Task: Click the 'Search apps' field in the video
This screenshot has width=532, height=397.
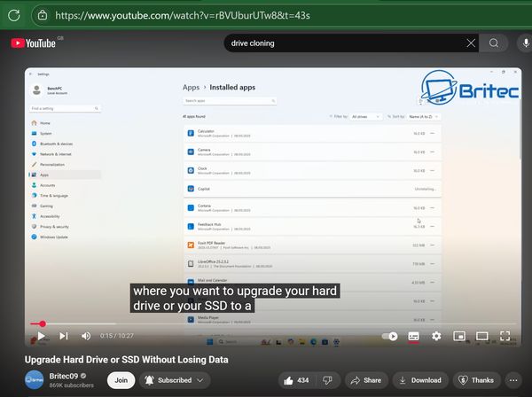Action: point(230,101)
